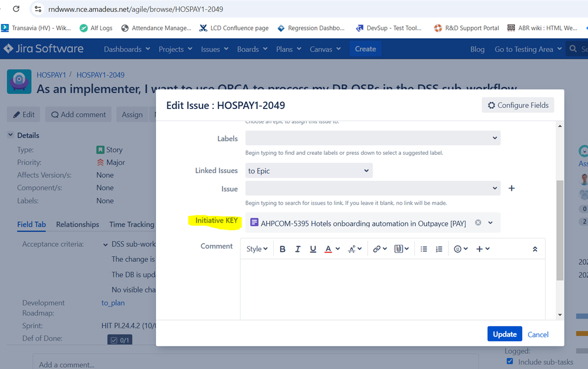
Task: Click the Story type icon
Action: (100, 150)
